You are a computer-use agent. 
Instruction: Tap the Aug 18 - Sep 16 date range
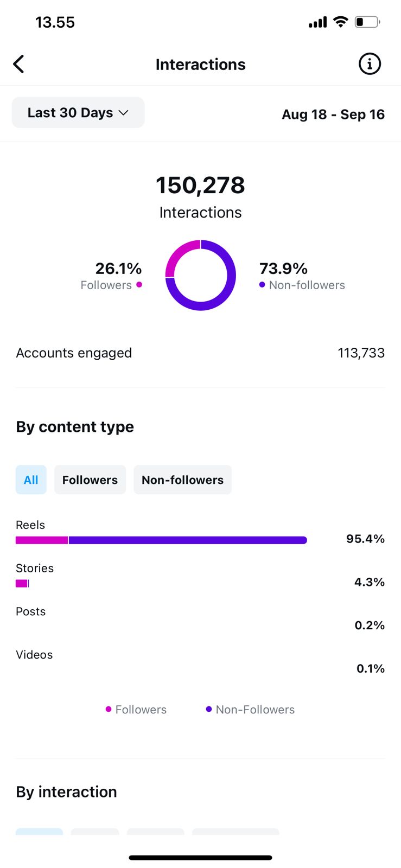tap(333, 114)
